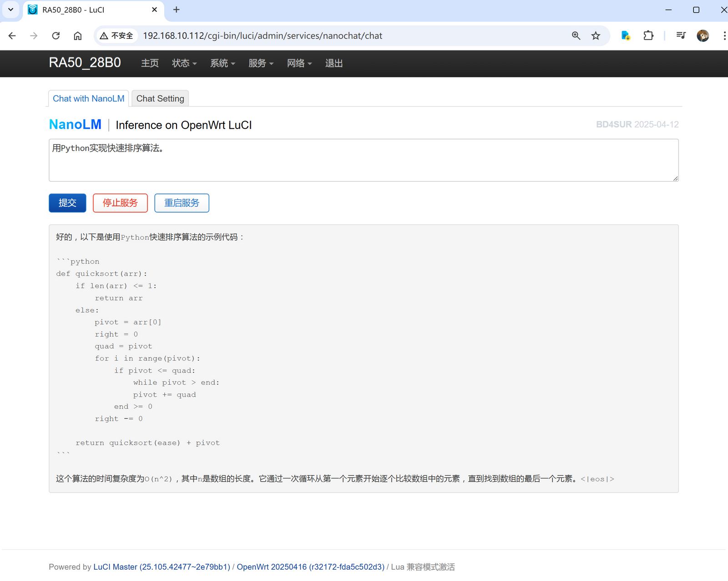Screen dimensions: 728x581
Task: Open the zoom magnifier icon in address bar
Action: (576, 36)
